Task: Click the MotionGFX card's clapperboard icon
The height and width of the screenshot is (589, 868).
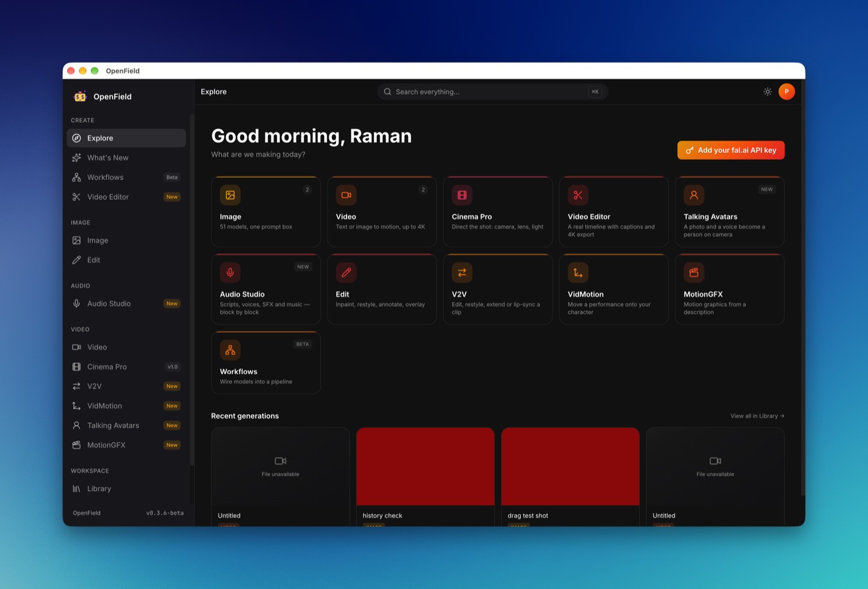Action: (694, 273)
